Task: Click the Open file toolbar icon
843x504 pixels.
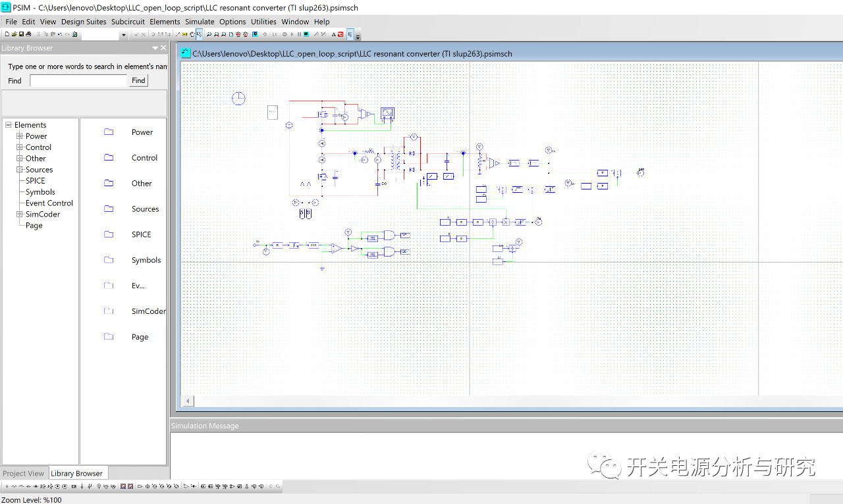Action: (14, 34)
